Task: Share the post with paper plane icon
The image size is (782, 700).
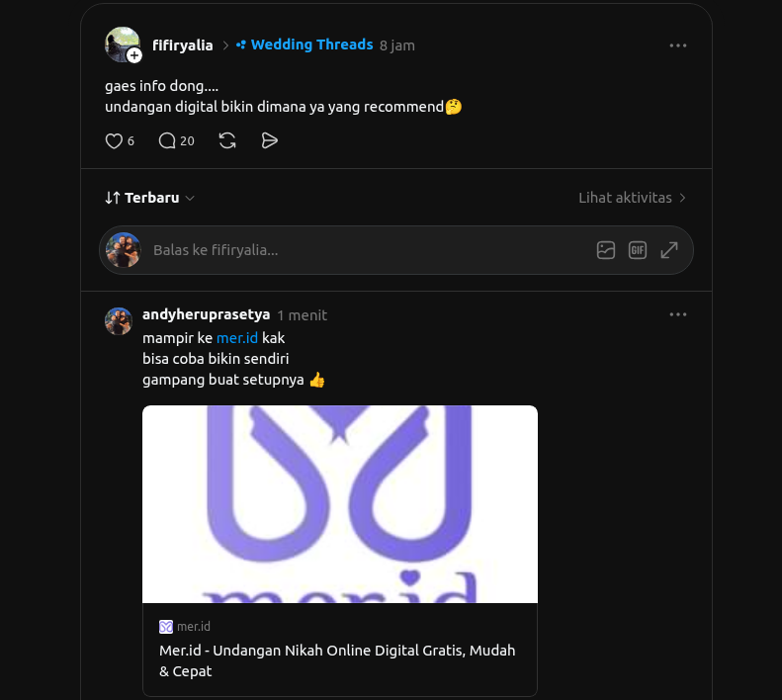Action: point(269,140)
